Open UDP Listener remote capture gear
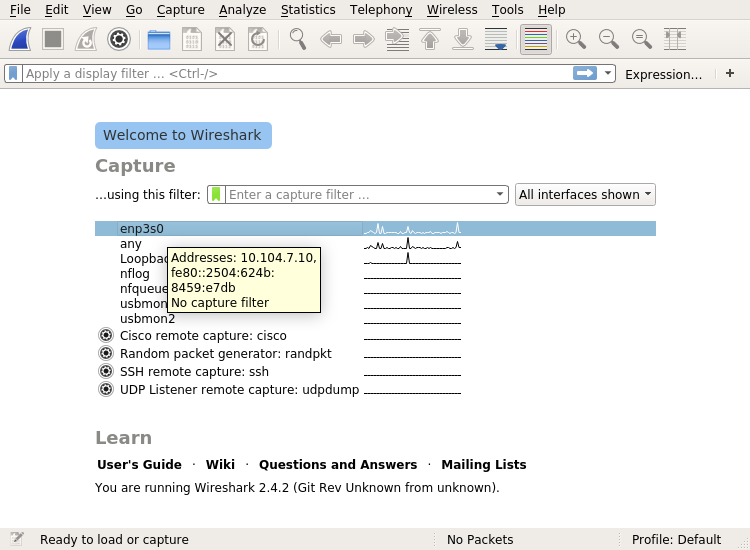The height and width of the screenshot is (550, 750). [x=106, y=390]
